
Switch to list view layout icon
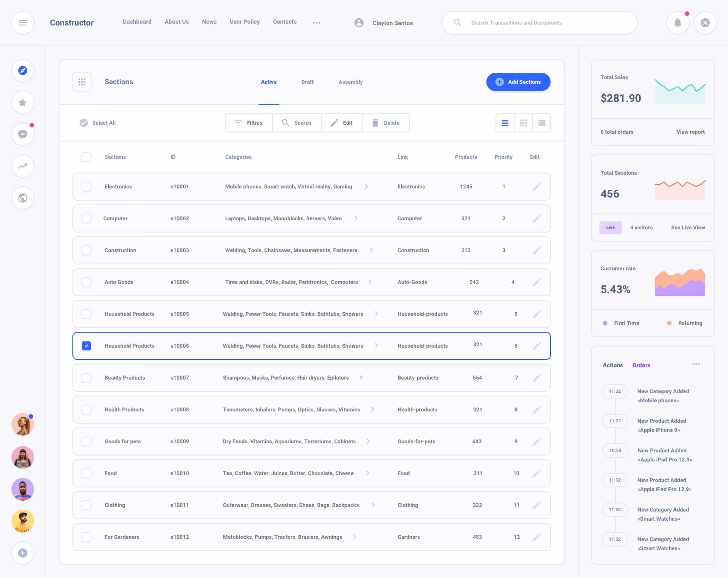[x=505, y=123]
